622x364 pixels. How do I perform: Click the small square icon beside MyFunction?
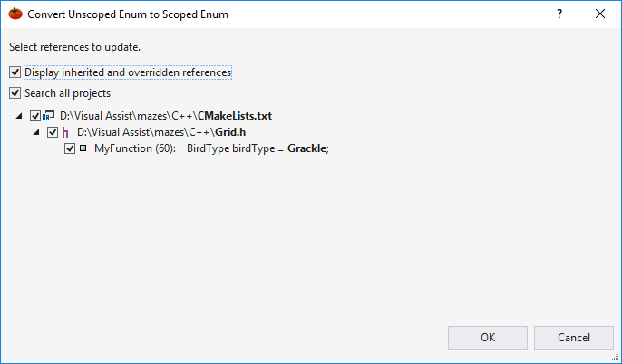(83, 148)
